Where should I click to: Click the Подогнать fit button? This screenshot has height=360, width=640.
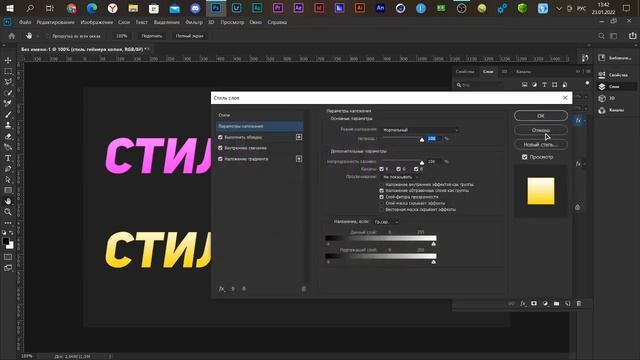click(152, 36)
